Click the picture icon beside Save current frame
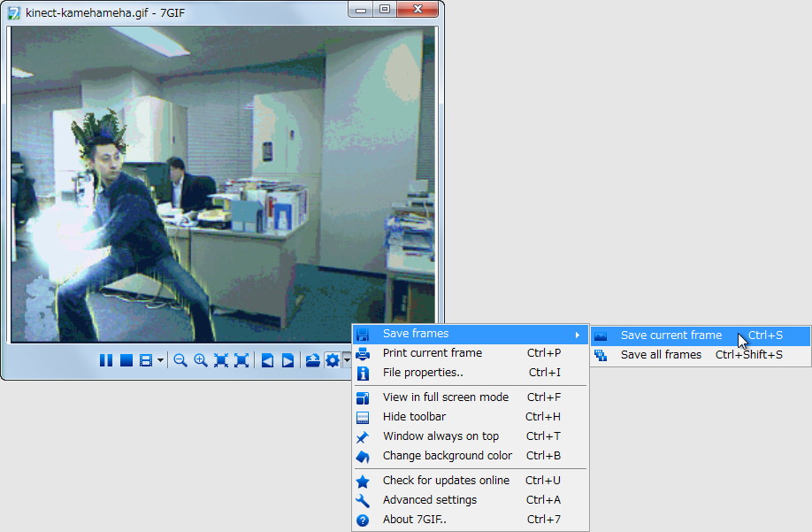Image resolution: width=812 pixels, height=532 pixels. (x=601, y=336)
